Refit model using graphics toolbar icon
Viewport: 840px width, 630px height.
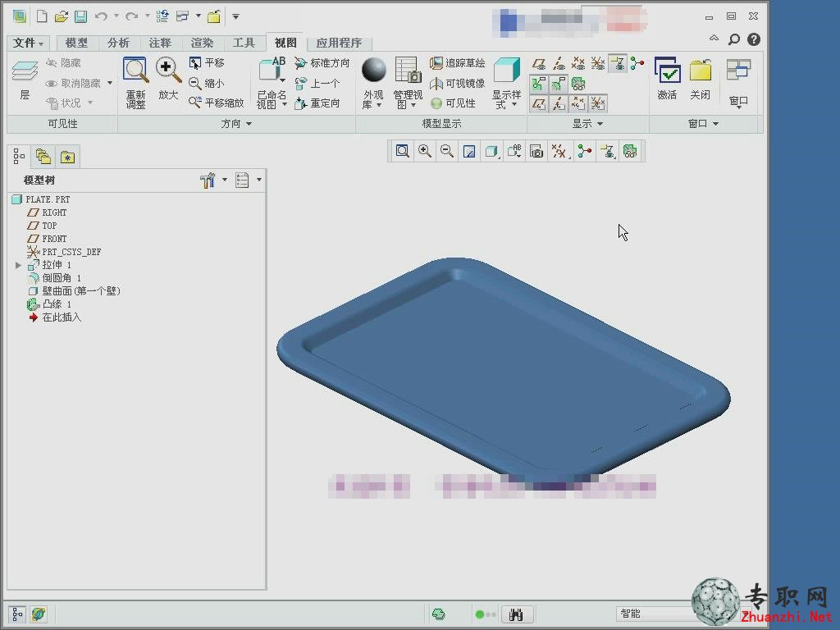coord(402,152)
